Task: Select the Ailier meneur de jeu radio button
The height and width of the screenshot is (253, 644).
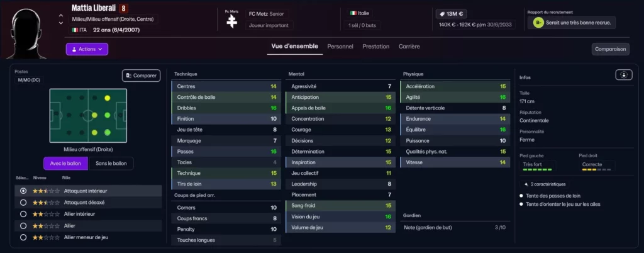Action: (23, 237)
